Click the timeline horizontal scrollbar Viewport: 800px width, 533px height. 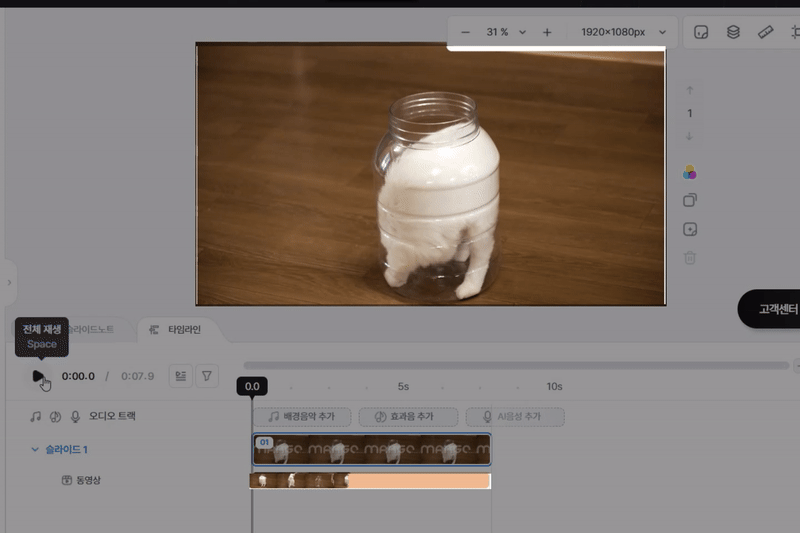click(x=515, y=365)
